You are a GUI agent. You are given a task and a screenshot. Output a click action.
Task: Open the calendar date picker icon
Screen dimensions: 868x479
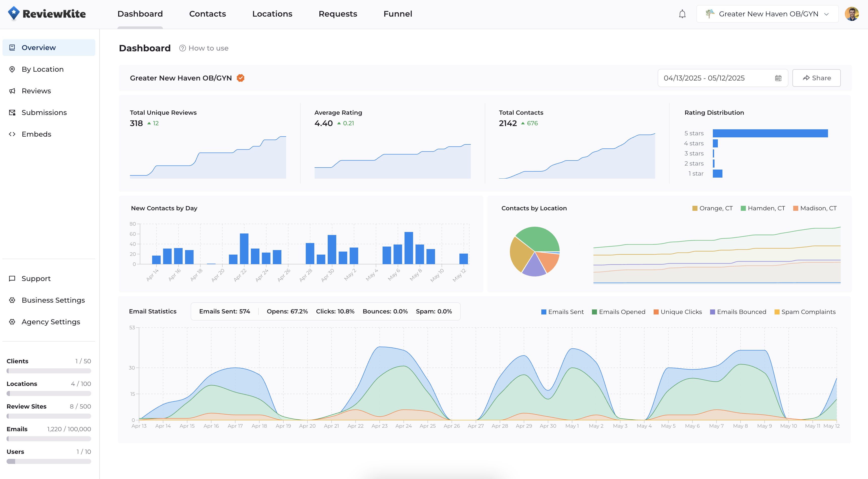[x=778, y=78]
